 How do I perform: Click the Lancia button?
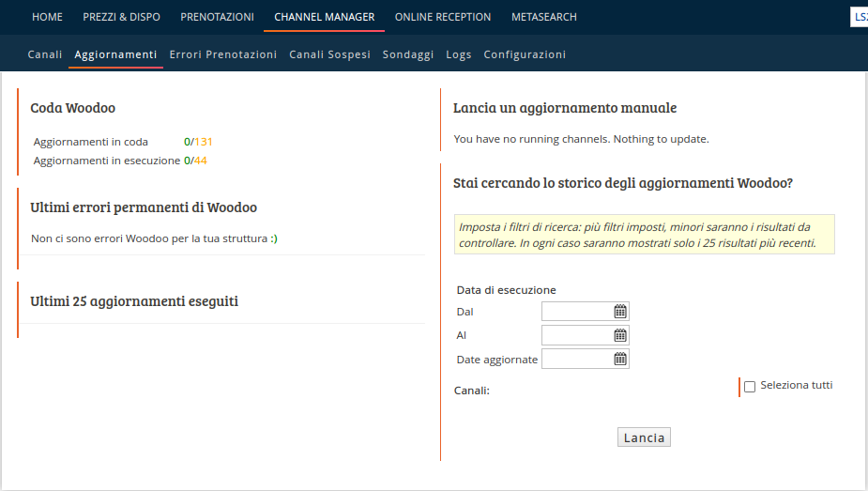point(644,437)
